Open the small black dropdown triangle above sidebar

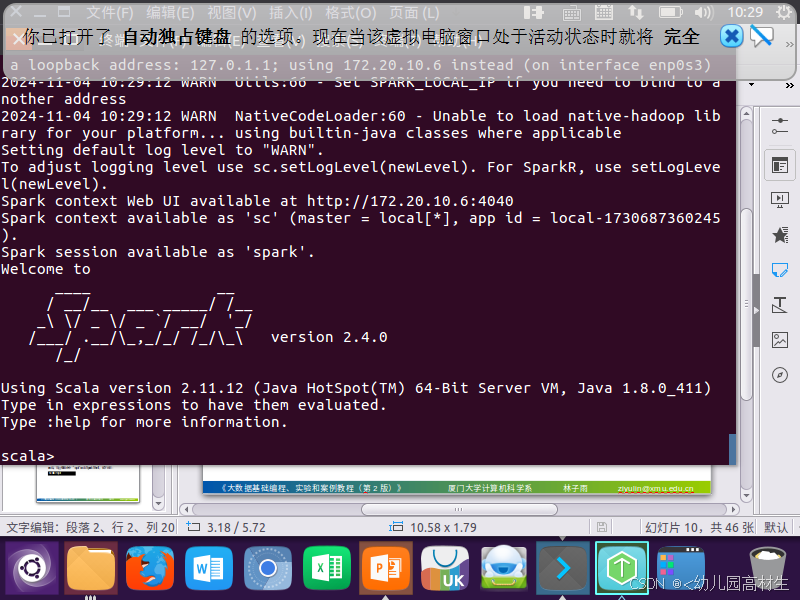pyautogui.click(x=751, y=84)
